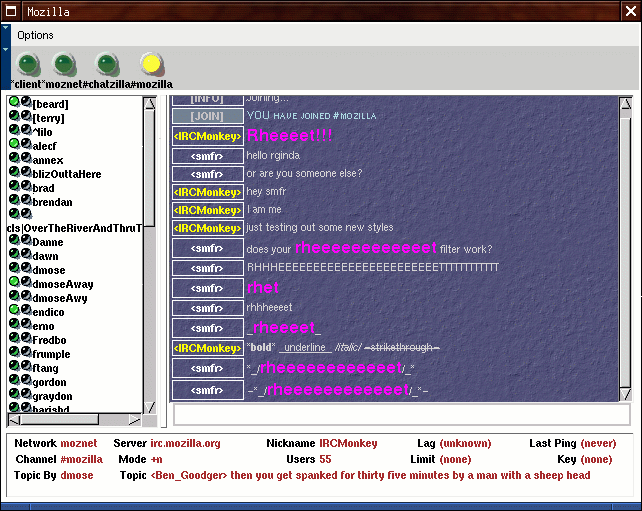The width and height of the screenshot is (642, 511).
Task: Click the op status dot beside alecf
Action: pyautogui.click(x=14, y=144)
